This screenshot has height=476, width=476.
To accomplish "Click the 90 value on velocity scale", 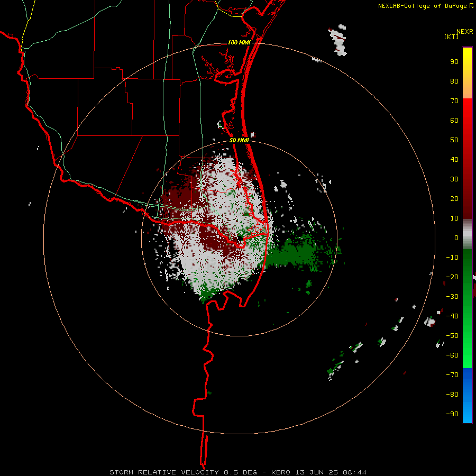I will coord(454,62).
